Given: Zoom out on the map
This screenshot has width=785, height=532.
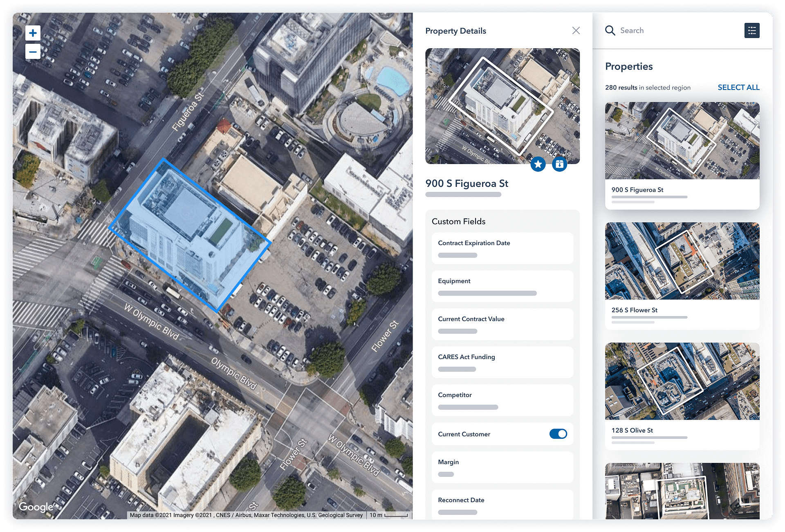Looking at the screenshot, I should click(x=33, y=52).
